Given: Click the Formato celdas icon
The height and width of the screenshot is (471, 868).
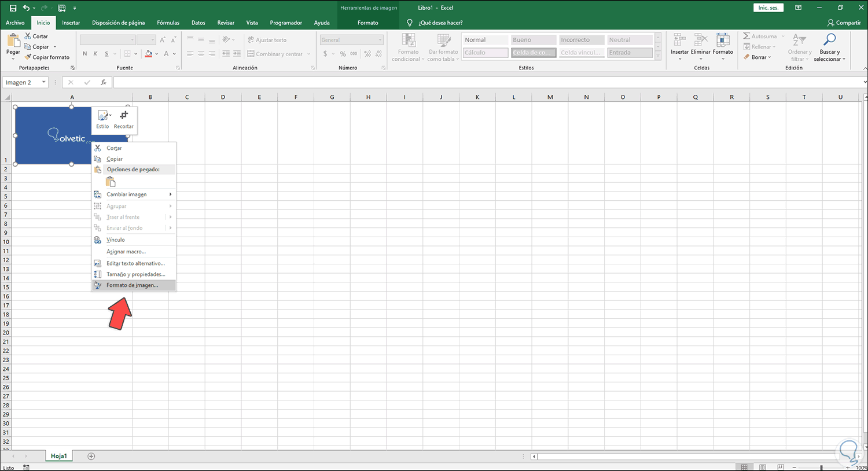Looking at the screenshot, I should click(723, 40).
